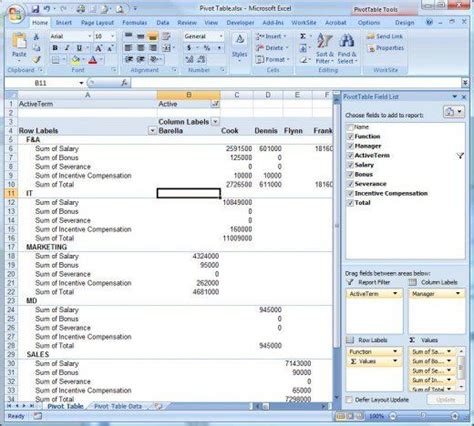This screenshot has width=474, height=426.
Task: Click Format in the Cells group
Action: pos(273,59)
